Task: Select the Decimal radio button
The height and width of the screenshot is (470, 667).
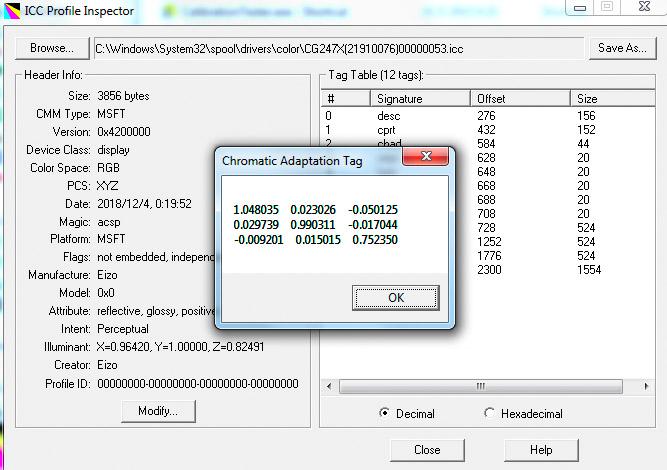Action: click(384, 413)
